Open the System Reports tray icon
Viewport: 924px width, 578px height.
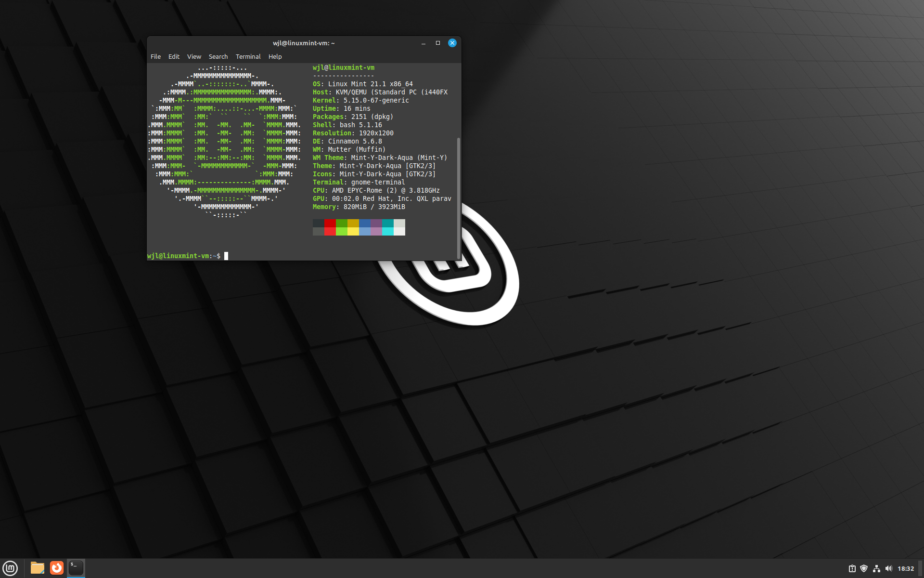click(852, 569)
